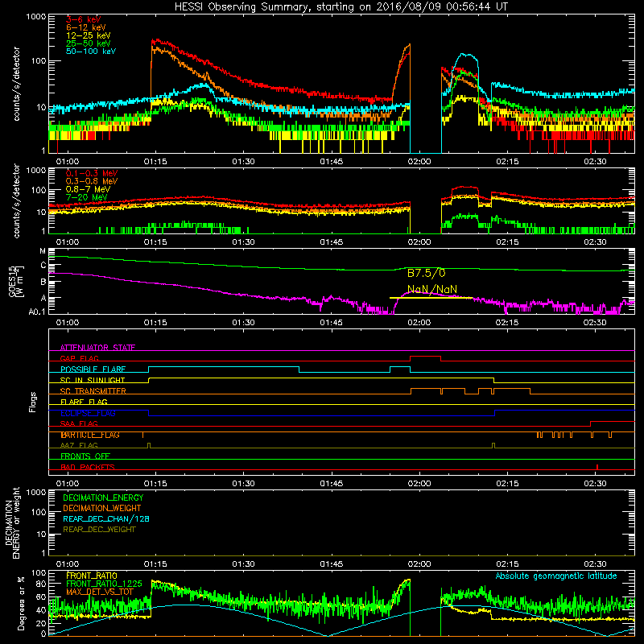Select the ATTENUATOR_STATE flag label
This screenshot has height=644, width=644.
click(x=97, y=348)
